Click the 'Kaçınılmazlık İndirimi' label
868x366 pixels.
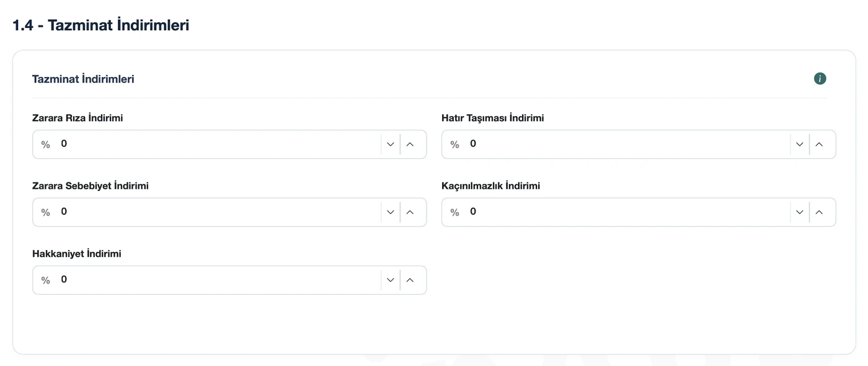(490, 185)
